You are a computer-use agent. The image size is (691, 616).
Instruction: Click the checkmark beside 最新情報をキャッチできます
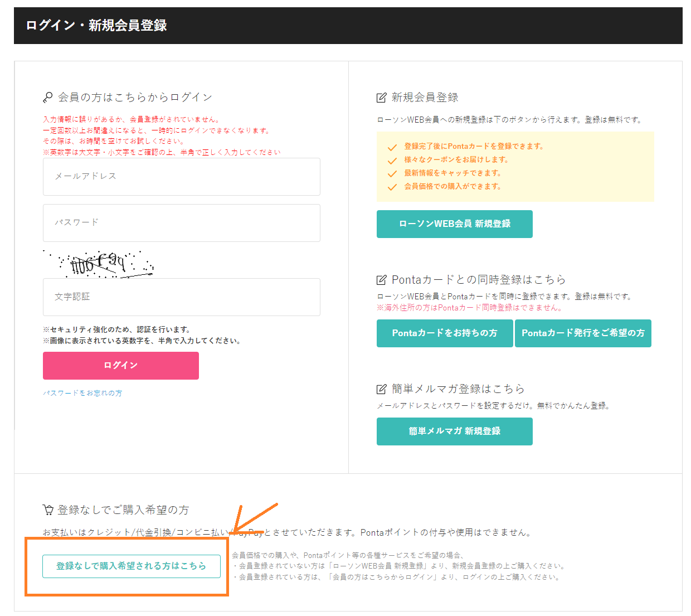coord(392,174)
